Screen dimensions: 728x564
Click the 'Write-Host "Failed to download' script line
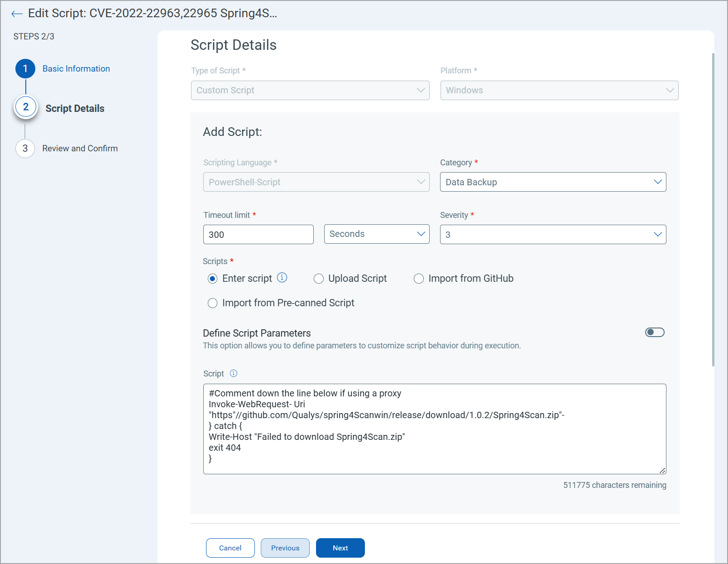tap(307, 437)
